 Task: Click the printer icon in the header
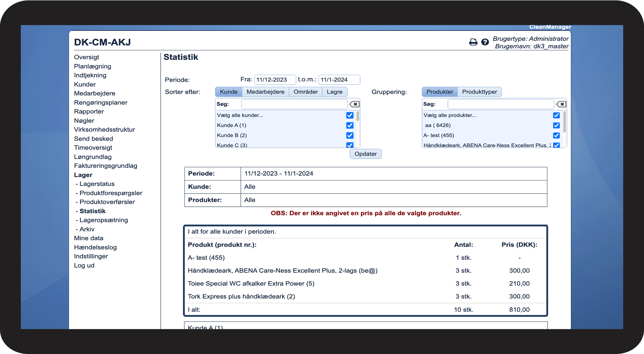[473, 42]
